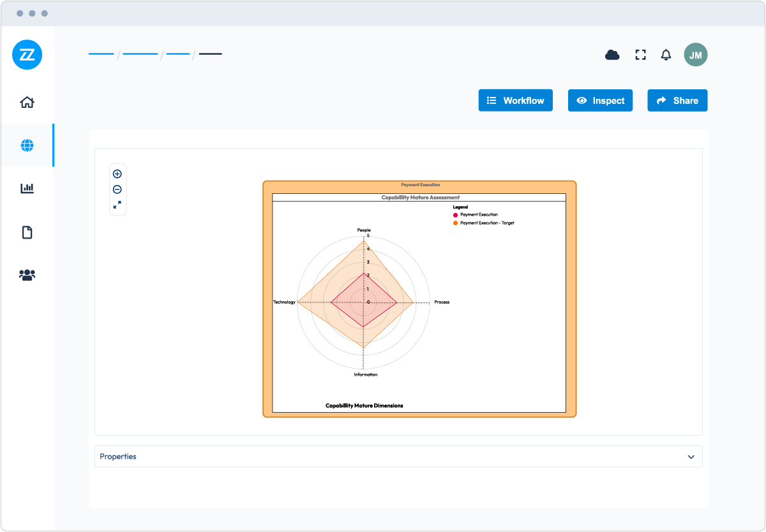
Task: Click the ZZ logo in sidebar
Action: (x=27, y=55)
